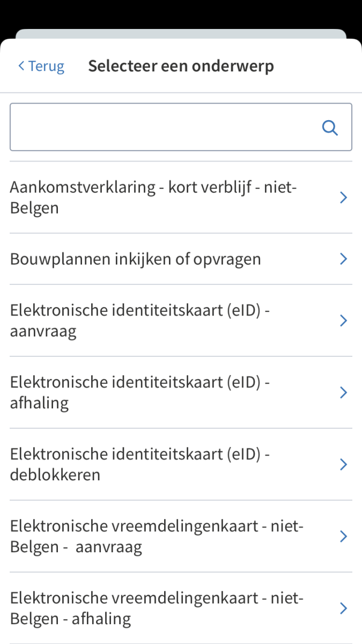Click the chevron for vreemdelingenkaart - aanvraag
The image size is (362, 644).
(x=343, y=536)
